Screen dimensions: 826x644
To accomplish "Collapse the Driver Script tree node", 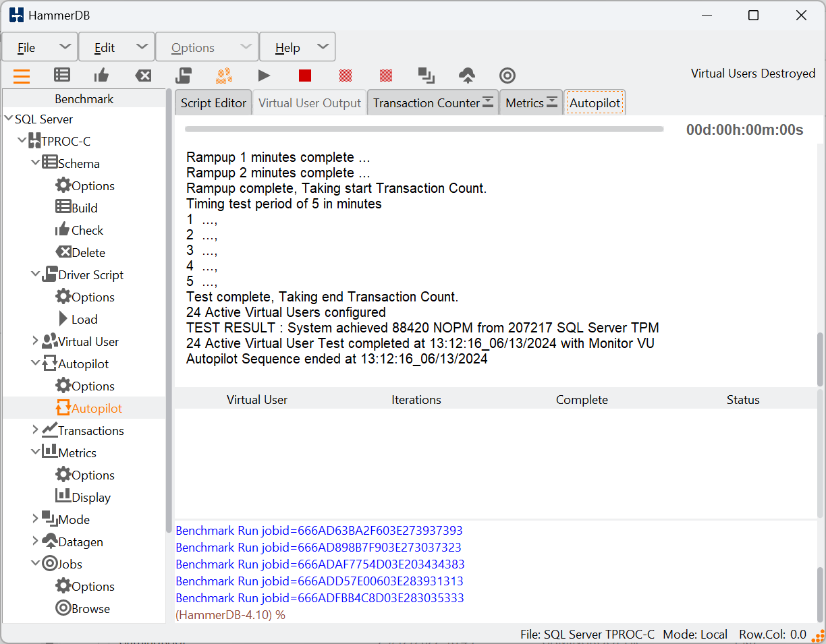I will 36,274.
